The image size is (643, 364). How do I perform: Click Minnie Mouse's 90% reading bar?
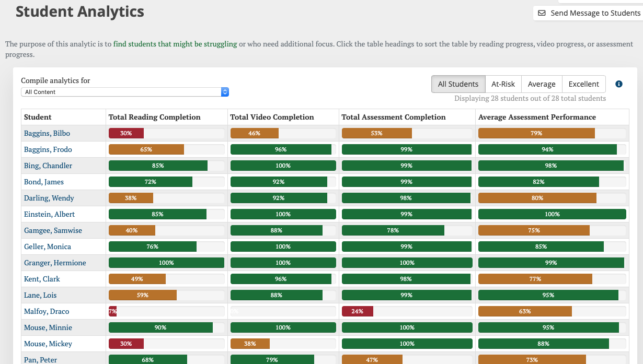pos(160,327)
